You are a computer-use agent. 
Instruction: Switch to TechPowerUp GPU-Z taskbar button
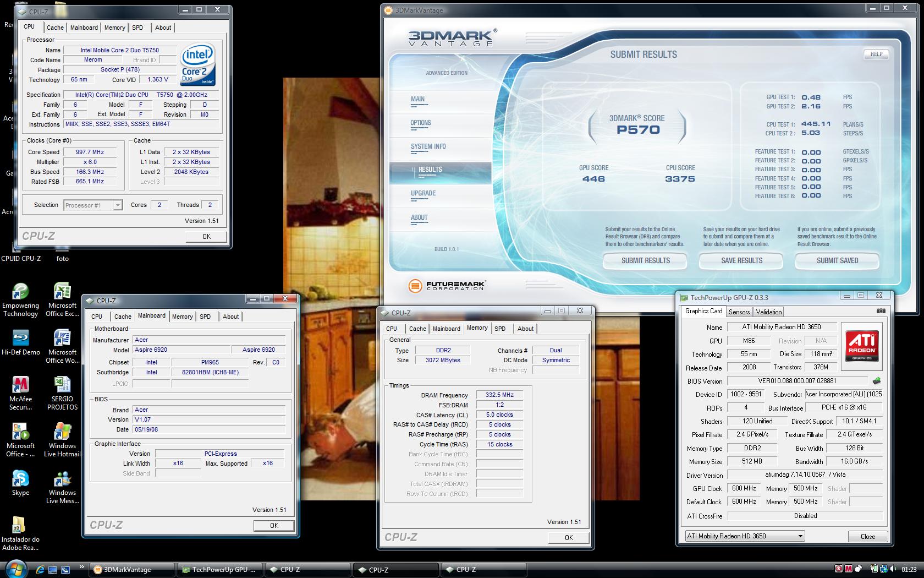point(221,570)
